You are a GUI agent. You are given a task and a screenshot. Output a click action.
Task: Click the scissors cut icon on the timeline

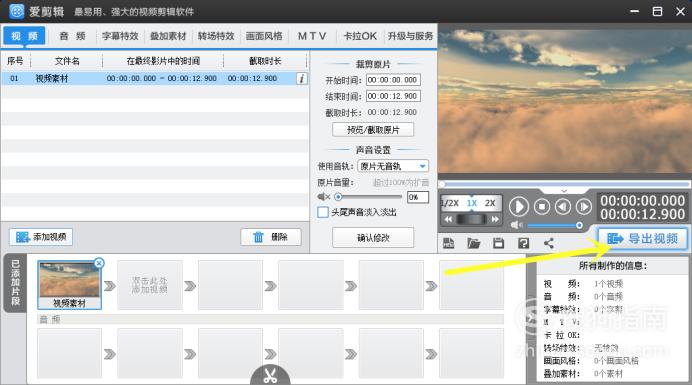(270, 376)
